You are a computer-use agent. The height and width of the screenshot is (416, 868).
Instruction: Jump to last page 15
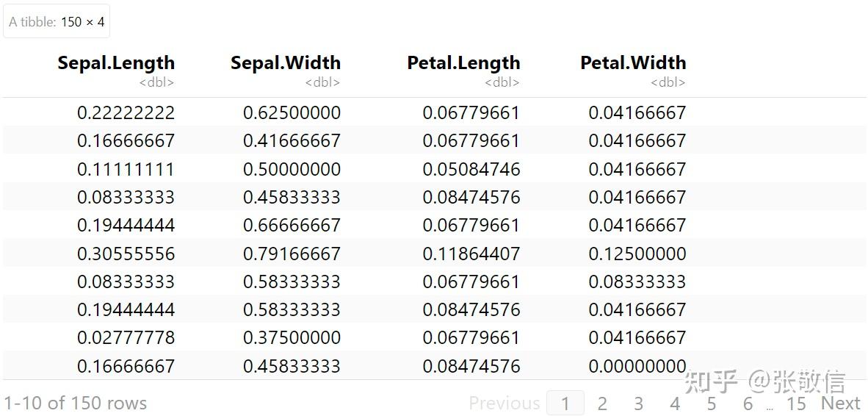[x=796, y=404]
